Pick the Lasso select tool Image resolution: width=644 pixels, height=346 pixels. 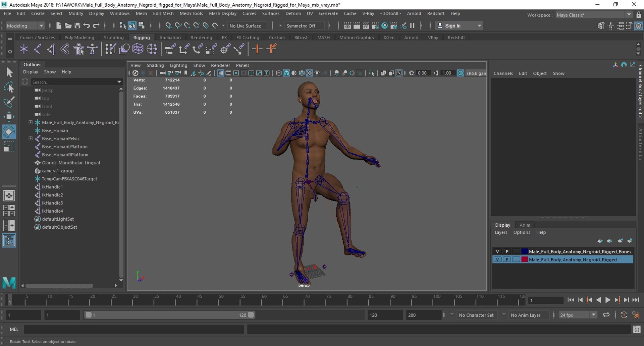[9, 87]
